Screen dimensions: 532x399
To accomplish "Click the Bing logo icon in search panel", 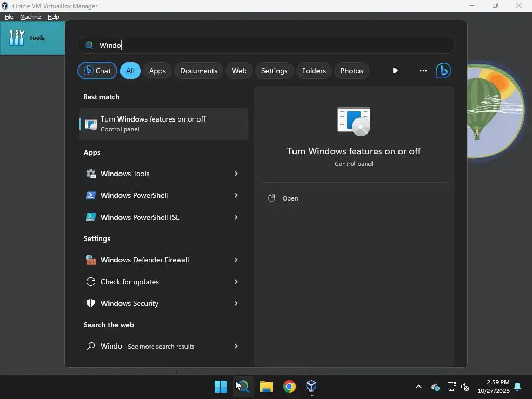I will coord(444,71).
